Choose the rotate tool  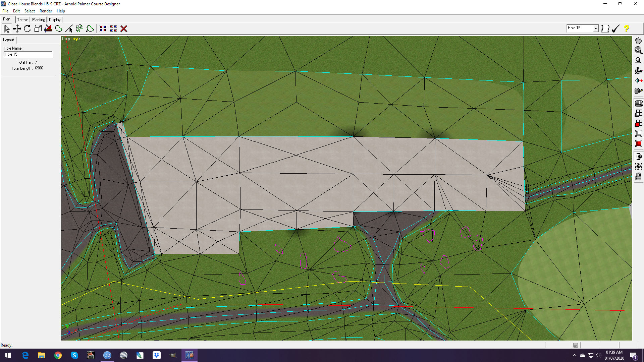pyautogui.click(x=28, y=29)
